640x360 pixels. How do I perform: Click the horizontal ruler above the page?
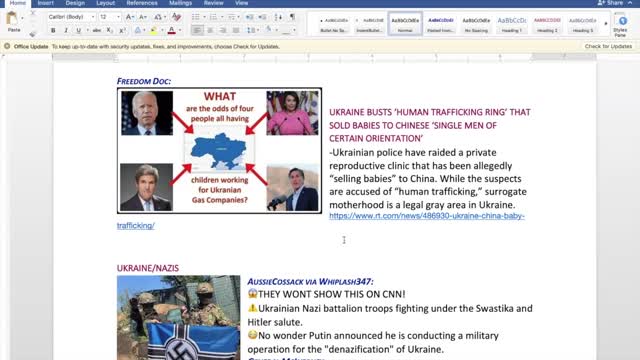coord(324,58)
